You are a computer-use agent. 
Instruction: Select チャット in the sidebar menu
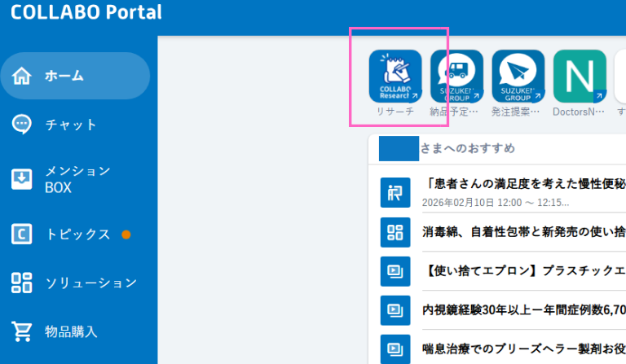[71, 125]
